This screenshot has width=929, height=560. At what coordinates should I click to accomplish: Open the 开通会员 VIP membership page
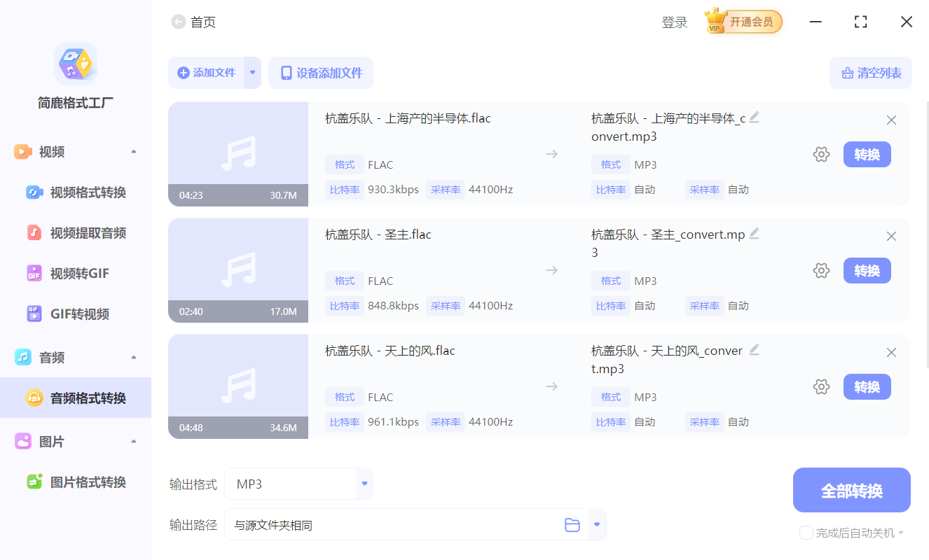tap(744, 22)
